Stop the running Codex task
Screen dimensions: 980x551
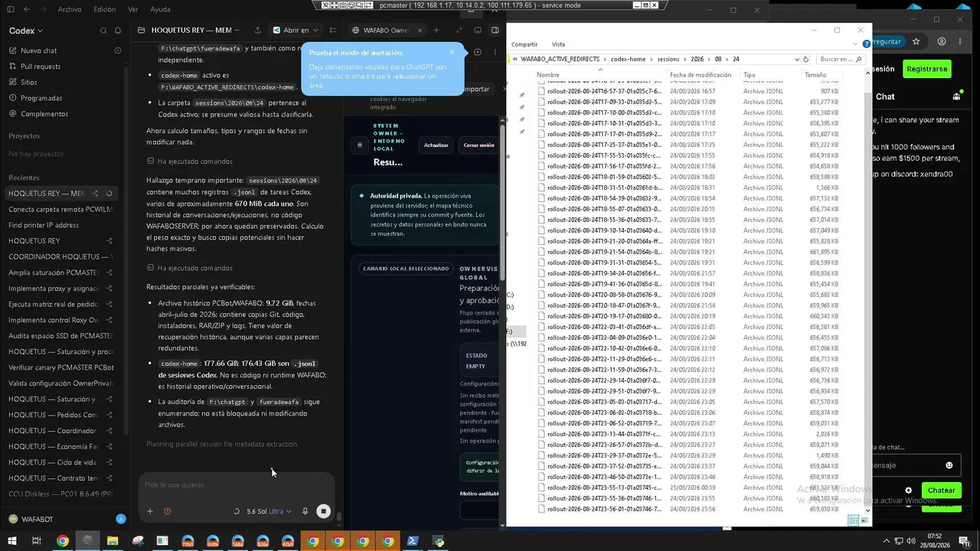tap(324, 511)
